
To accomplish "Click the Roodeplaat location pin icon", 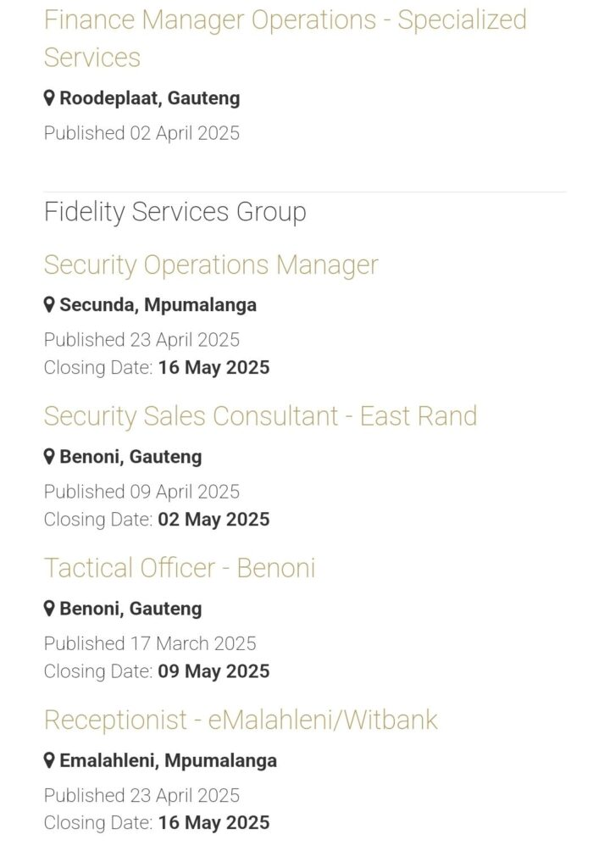I will (x=49, y=98).
